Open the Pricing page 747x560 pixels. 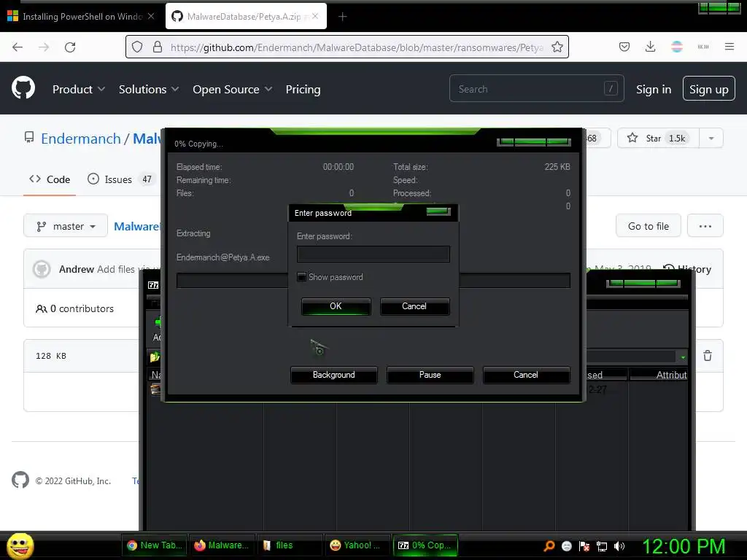(x=303, y=90)
